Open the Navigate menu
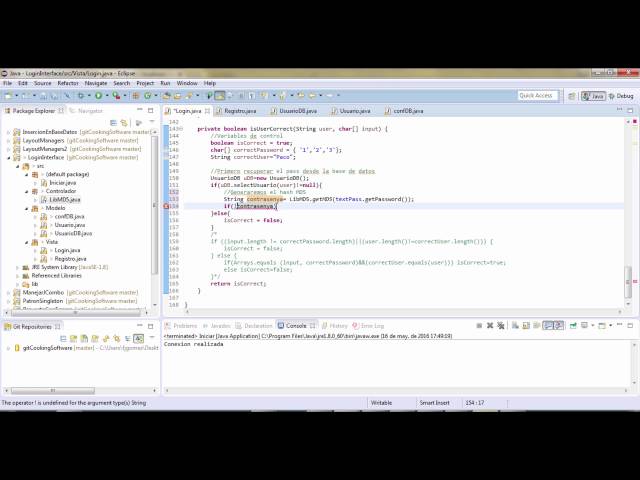 click(96, 83)
